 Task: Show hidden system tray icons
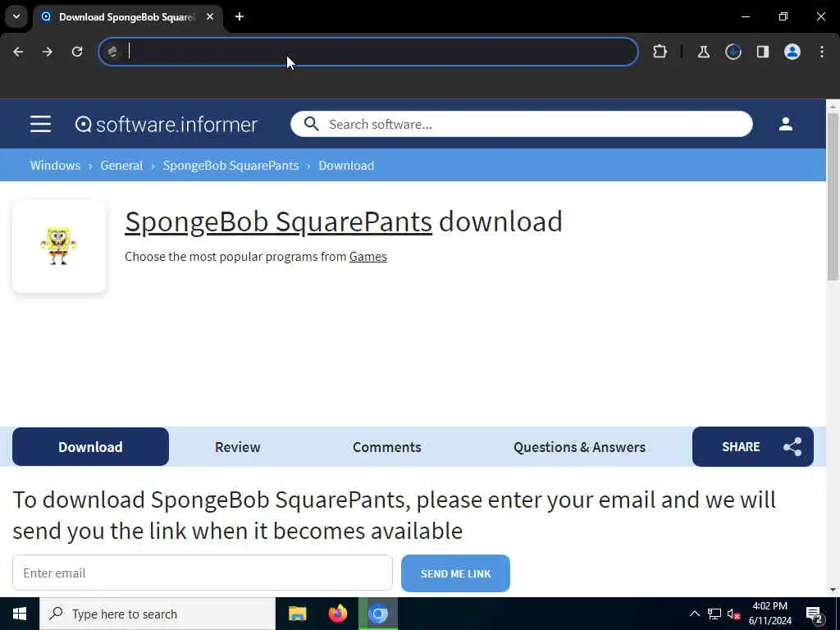pyautogui.click(x=694, y=614)
